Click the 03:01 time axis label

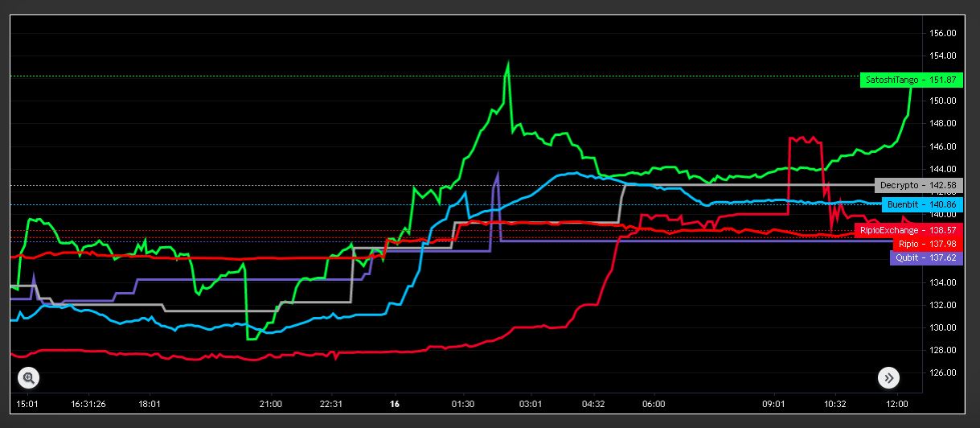[531, 404]
